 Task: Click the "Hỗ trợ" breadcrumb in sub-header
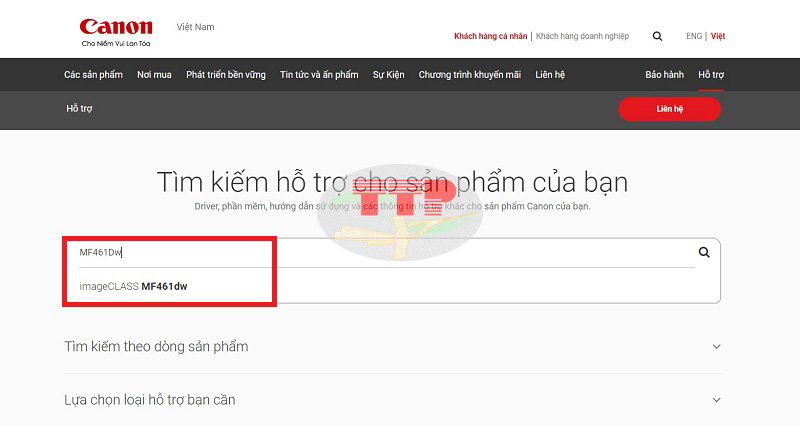pos(79,108)
